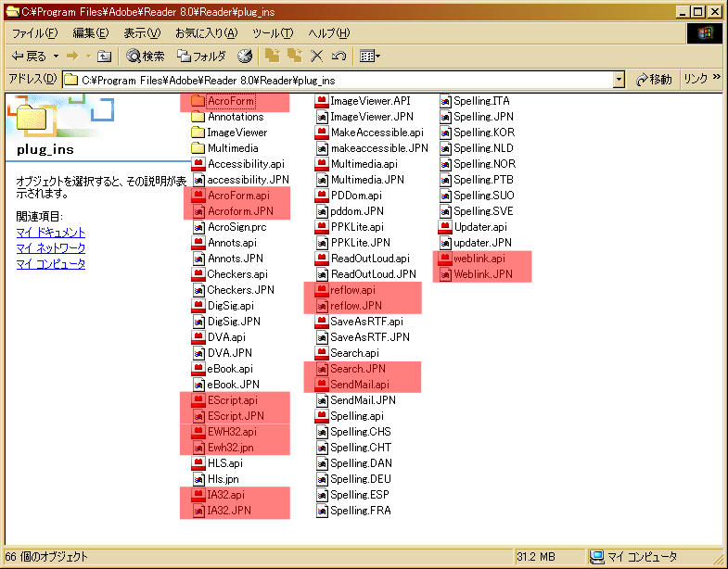
Task: Open the 表示(V) menu
Action: coord(142,33)
